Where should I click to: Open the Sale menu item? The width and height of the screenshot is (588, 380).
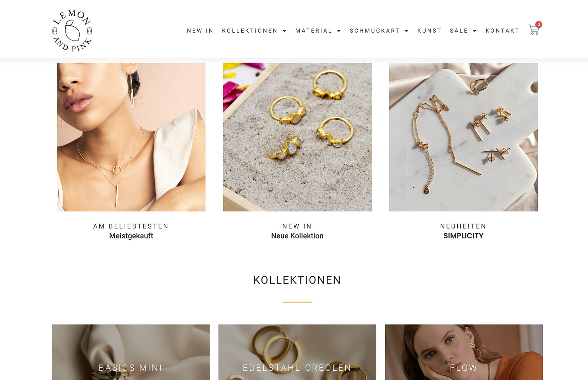tap(459, 31)
